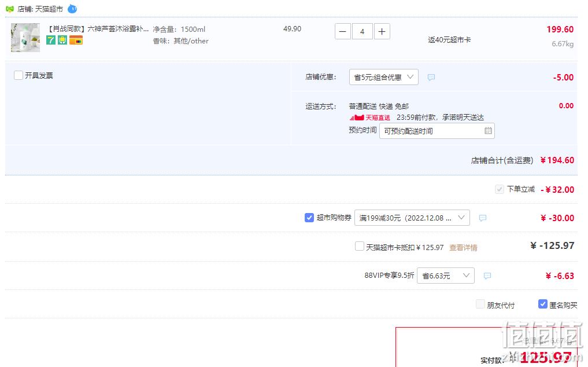Click the note icon beside 88VIP discount dropdown
Viewport: 588px width, 367px height.
487,276
